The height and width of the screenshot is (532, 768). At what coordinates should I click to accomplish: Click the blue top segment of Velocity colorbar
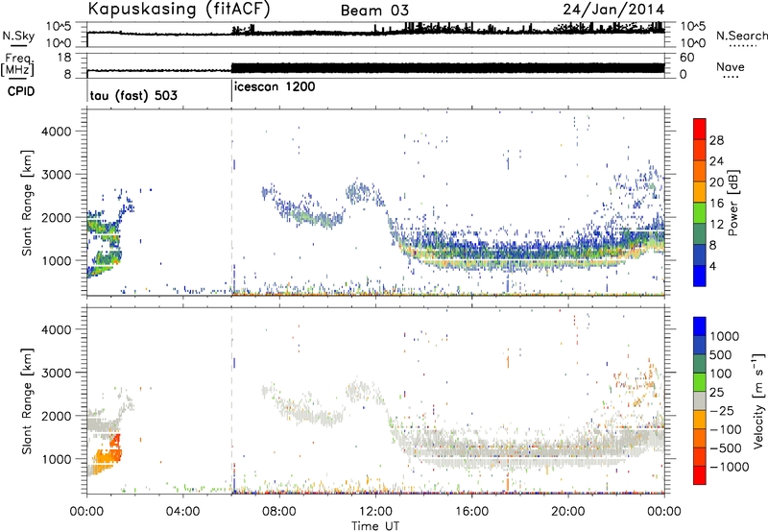700,326
